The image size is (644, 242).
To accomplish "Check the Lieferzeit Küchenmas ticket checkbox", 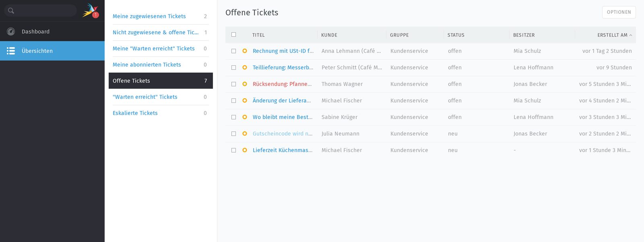I will click(233, 150).
